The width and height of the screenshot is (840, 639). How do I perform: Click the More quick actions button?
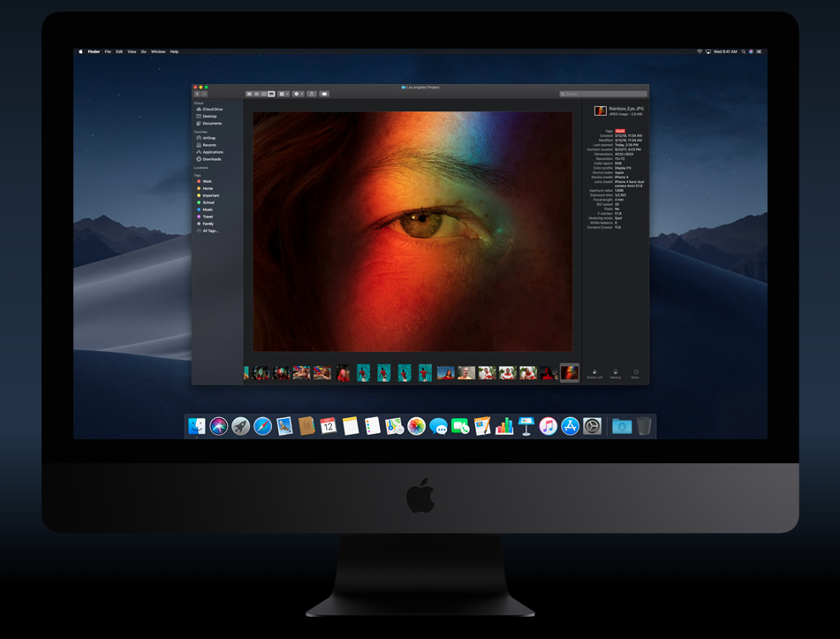coord(634,372)
